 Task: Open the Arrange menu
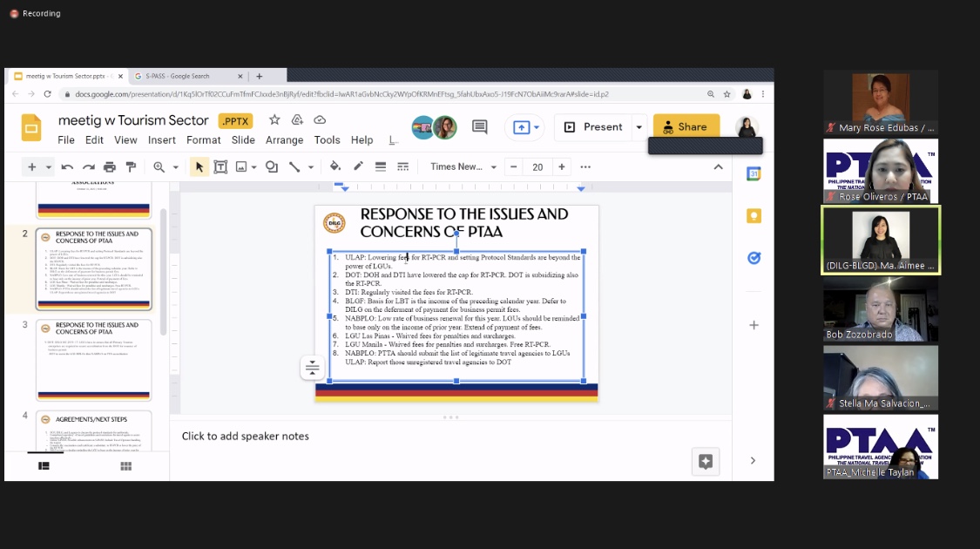(x=284, y=140)
